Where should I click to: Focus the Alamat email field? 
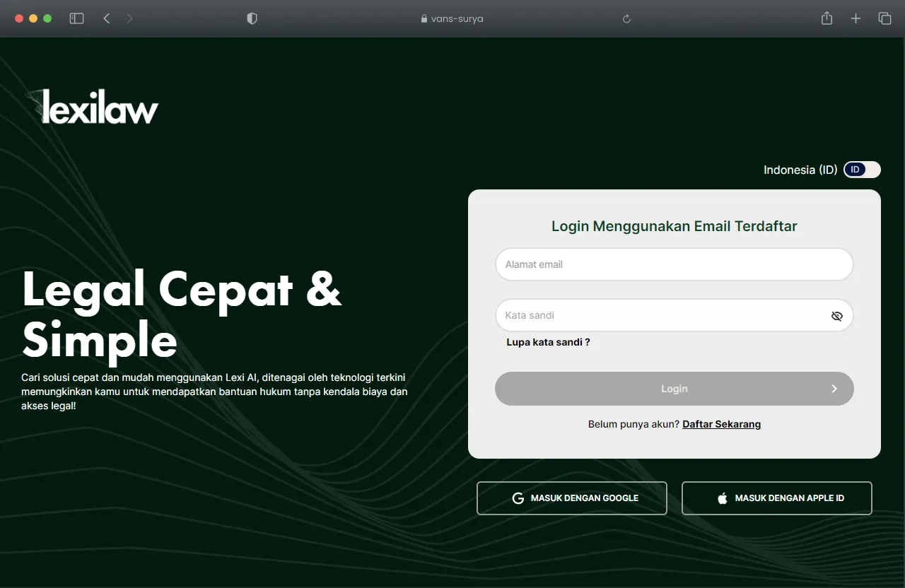tap(675, 264)
